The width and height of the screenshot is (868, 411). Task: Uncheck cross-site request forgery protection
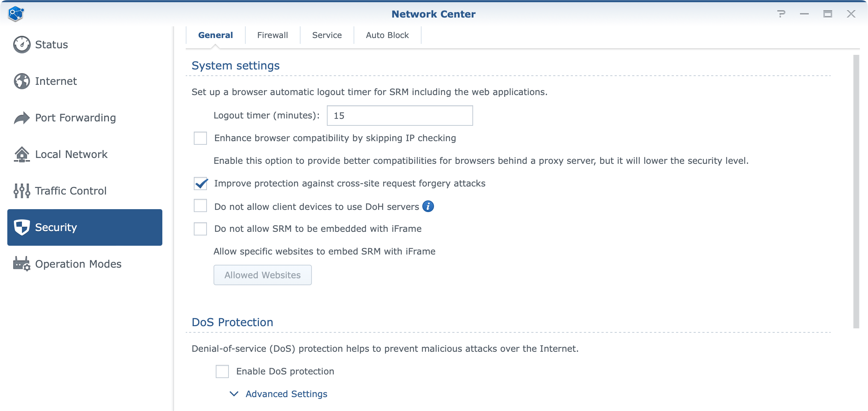click(x=200, y=184)
